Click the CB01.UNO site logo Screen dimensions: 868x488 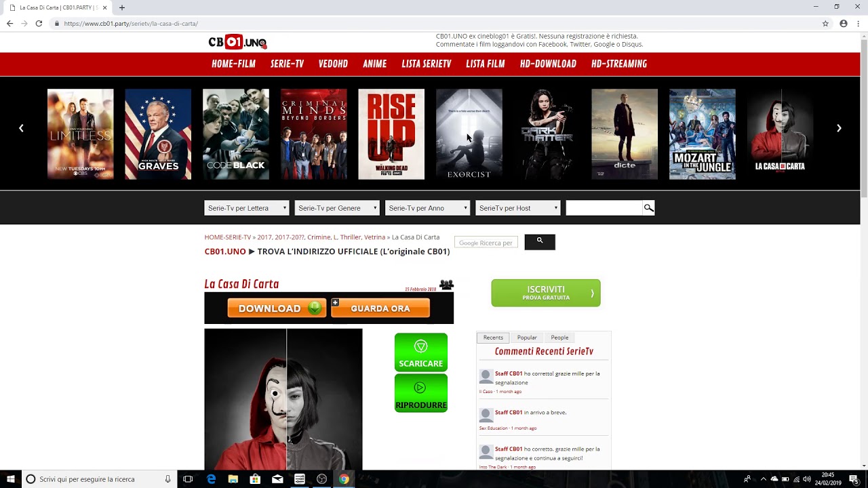click(x=237, y=42)
